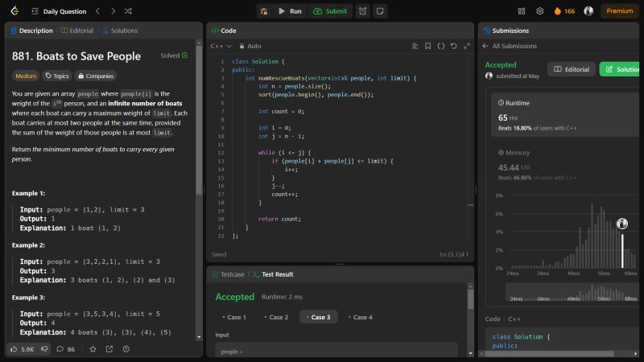Screen dimensions: 644x362
Task: Click the streak flame counter 166
Action: point(565,11)
